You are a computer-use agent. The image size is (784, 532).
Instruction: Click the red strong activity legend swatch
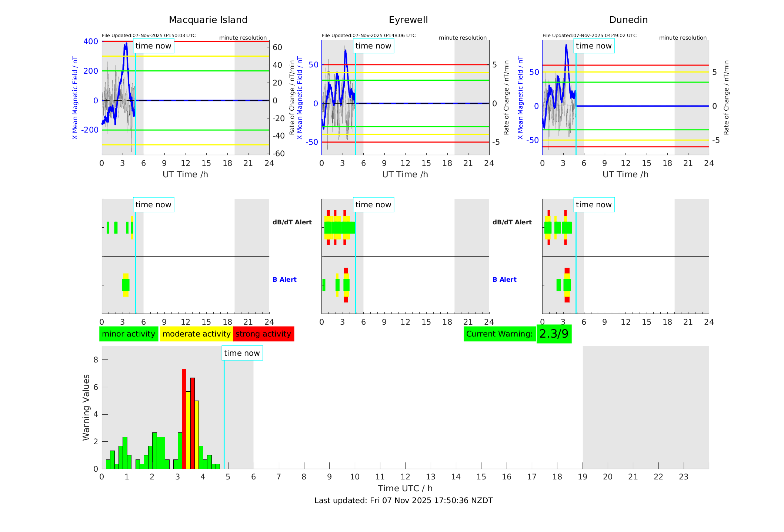click(x=263, y=334)
